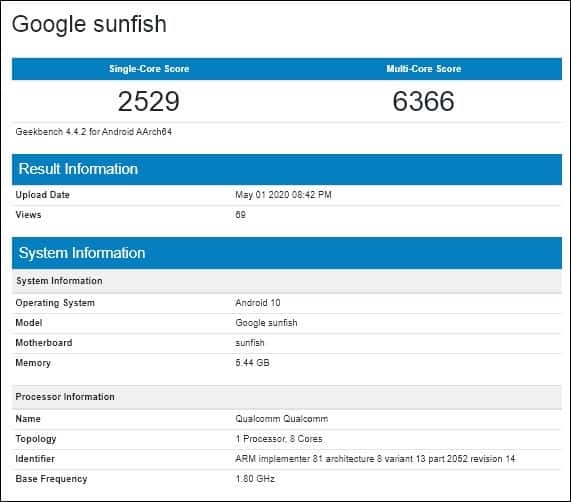
Task: Click the Google sunfish page title
Action: pyautogui.click(x=89, y=24)
